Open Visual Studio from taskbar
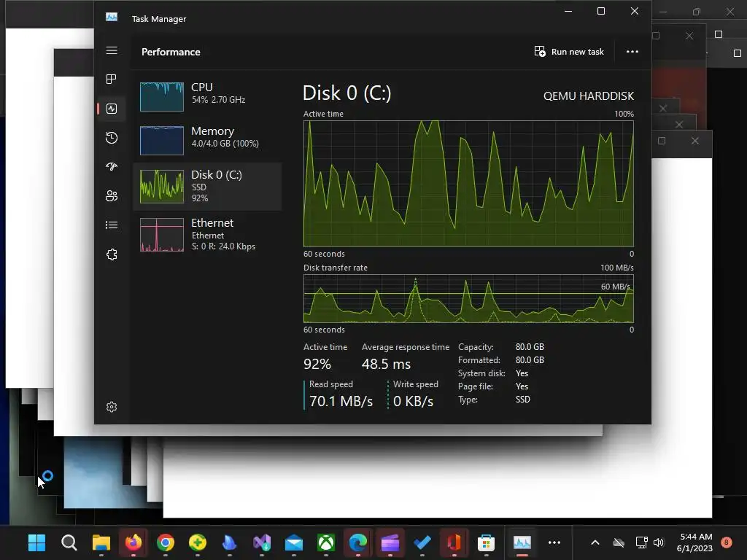747x560 pixels. 262,542
